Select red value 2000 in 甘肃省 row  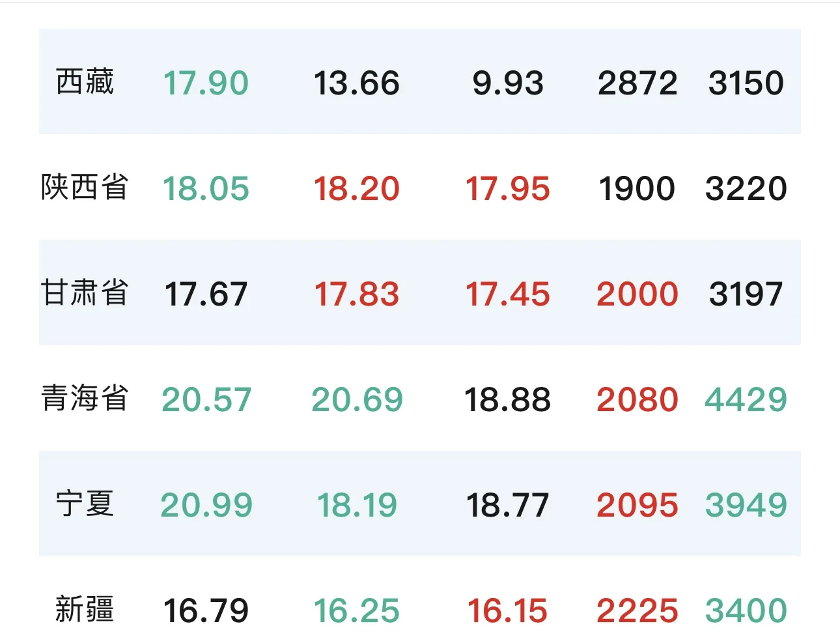637,294
